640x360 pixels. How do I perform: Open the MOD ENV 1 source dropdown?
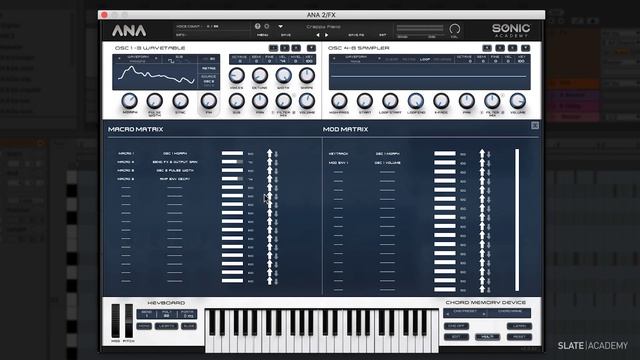coord(338,163)
